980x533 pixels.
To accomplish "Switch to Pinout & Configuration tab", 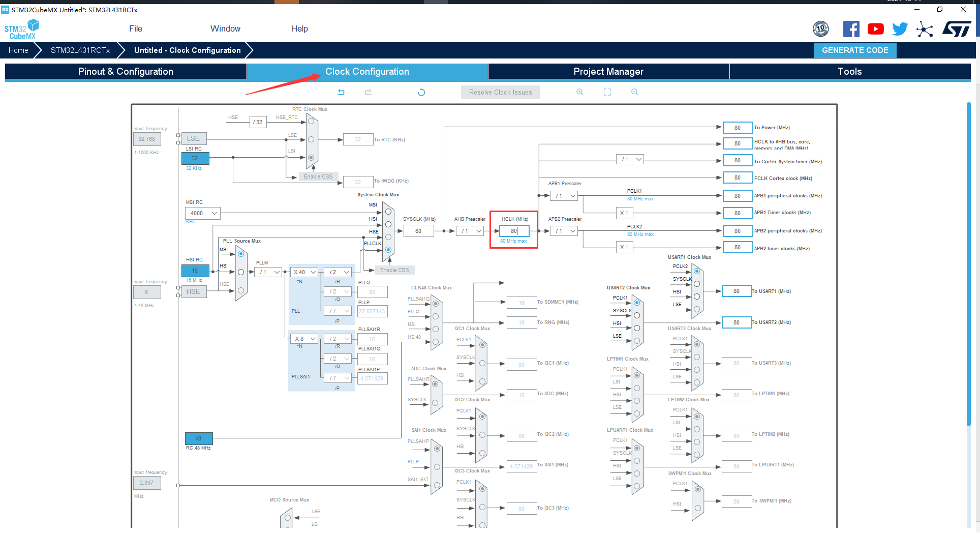I will pyautogui.click(x=126, y=71).
